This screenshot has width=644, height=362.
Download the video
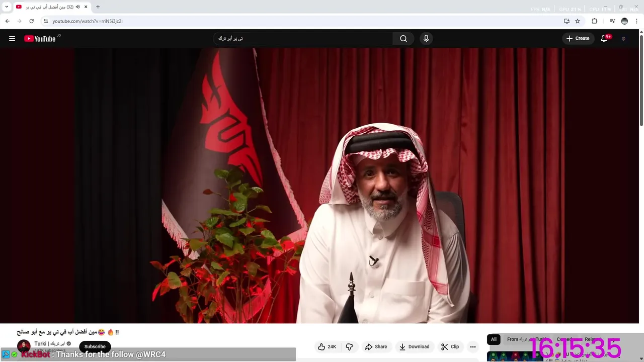pyautogui.click(x=414, y=347)
